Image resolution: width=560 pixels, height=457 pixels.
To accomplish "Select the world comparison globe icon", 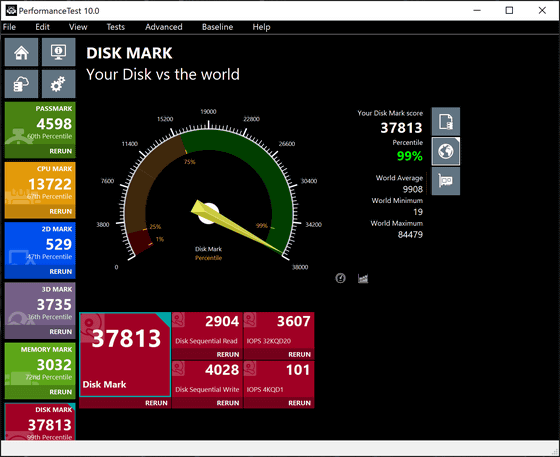I will [446, 151].
